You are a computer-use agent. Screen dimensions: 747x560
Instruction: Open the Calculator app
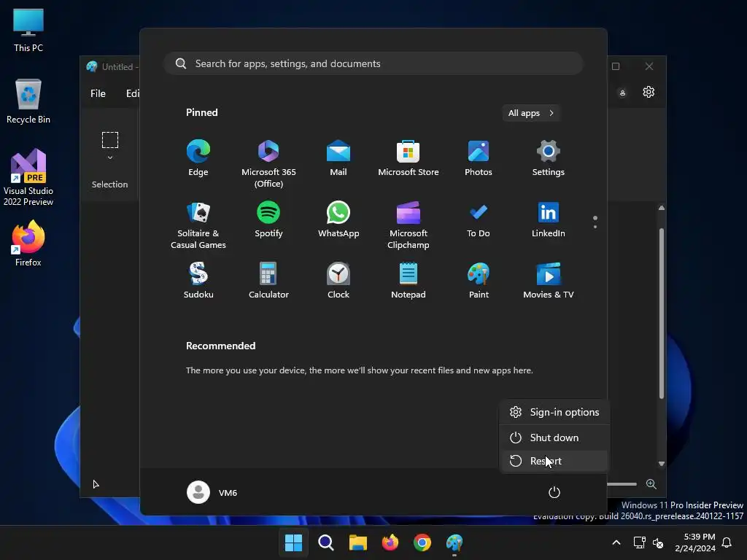[x=268, y=281]
